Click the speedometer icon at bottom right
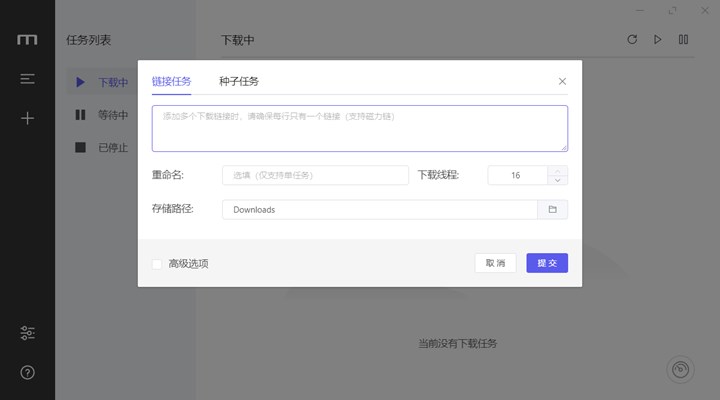The width and height of the screenshot is (720, 400). point(681,369)
